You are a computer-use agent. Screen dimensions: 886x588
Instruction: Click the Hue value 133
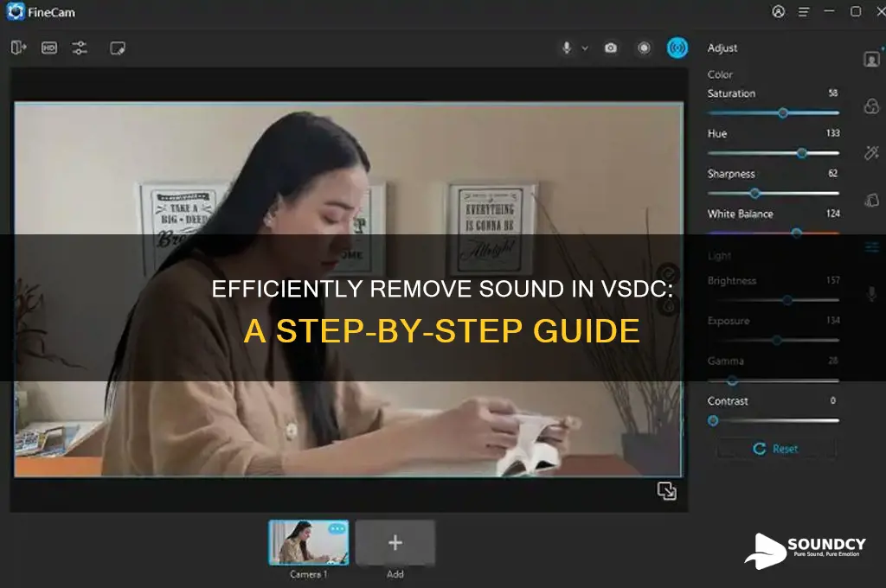point(833,133)
